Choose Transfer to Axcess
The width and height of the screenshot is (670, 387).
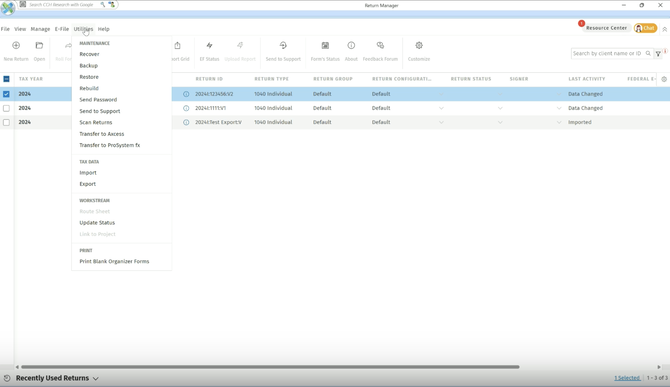pyautogui.click(x=102, y=134)
